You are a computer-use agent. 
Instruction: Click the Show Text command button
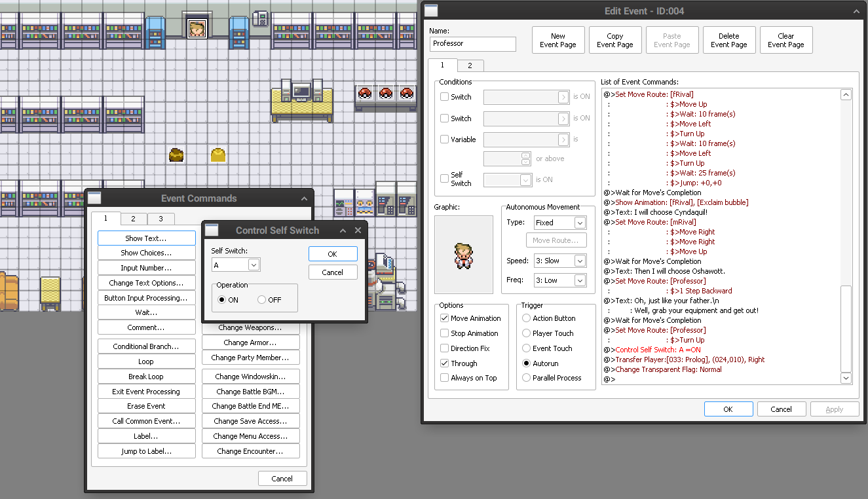pos(146,238)
